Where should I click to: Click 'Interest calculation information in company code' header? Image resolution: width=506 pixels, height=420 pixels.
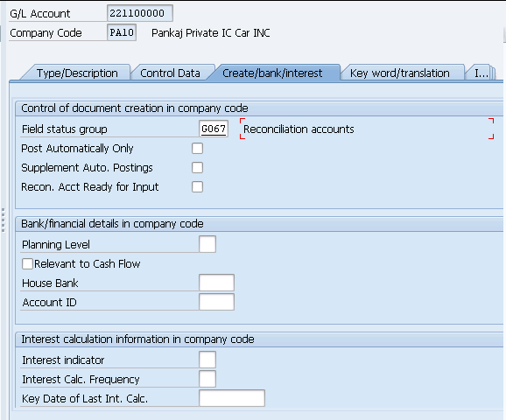[x=137, y=339]
